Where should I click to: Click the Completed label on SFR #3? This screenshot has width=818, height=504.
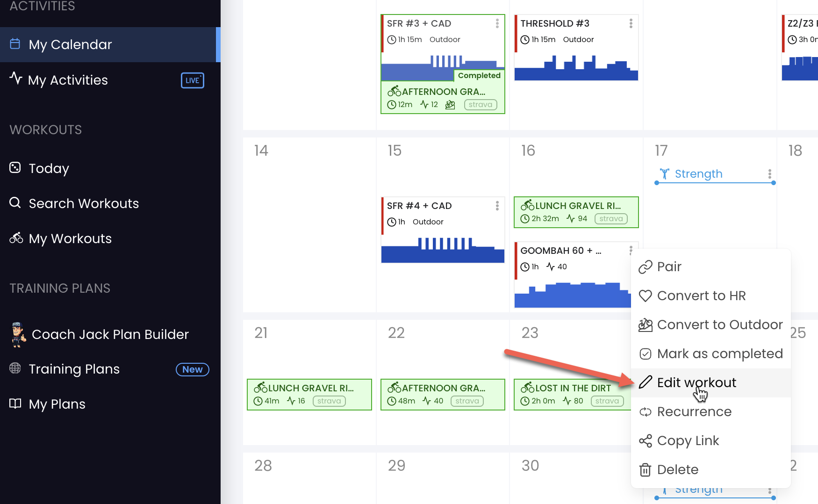pyautogui.click(x=479, y=75)
